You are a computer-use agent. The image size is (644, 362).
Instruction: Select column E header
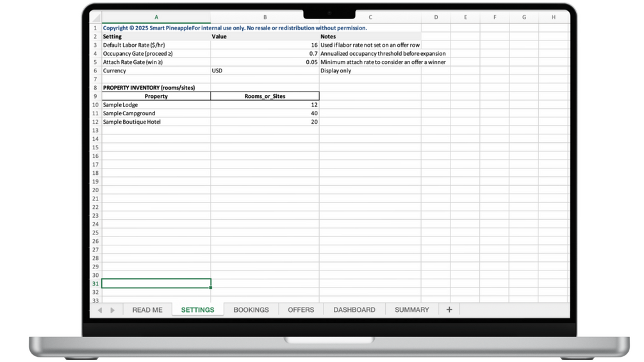click(x=465, y=17)
